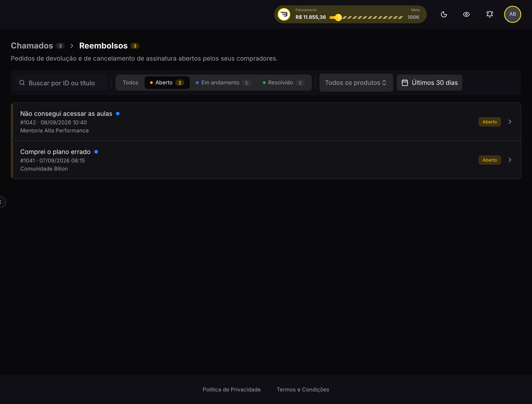
Task: Switch to Em andamento filter tab
Action: click(223, 83)
